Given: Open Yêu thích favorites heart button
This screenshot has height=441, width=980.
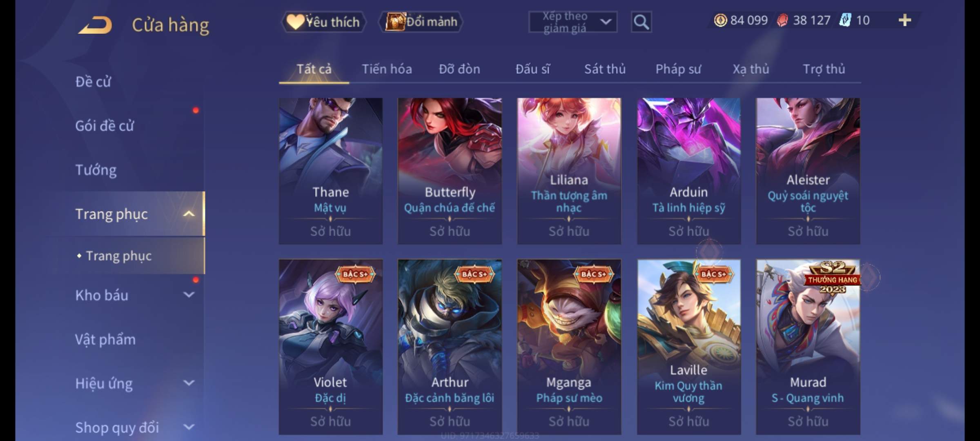Looking at the screenshot, I should point(323,22).
